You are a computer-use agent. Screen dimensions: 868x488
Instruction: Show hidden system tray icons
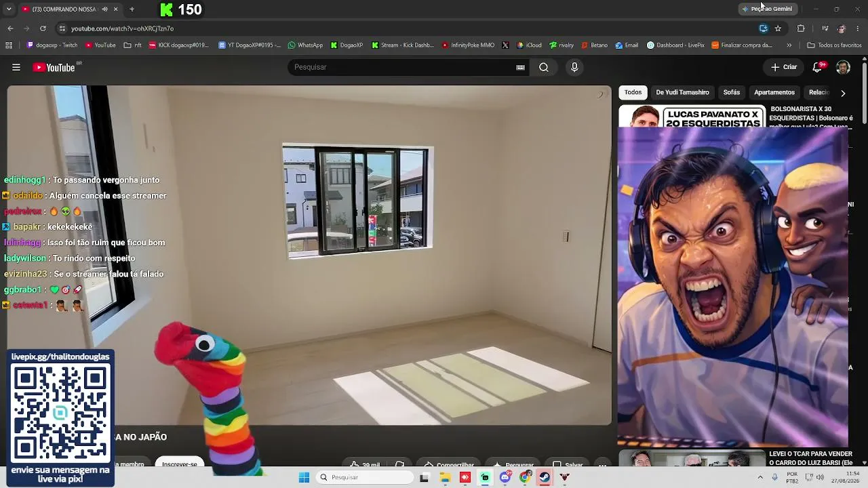click(760, 477)
